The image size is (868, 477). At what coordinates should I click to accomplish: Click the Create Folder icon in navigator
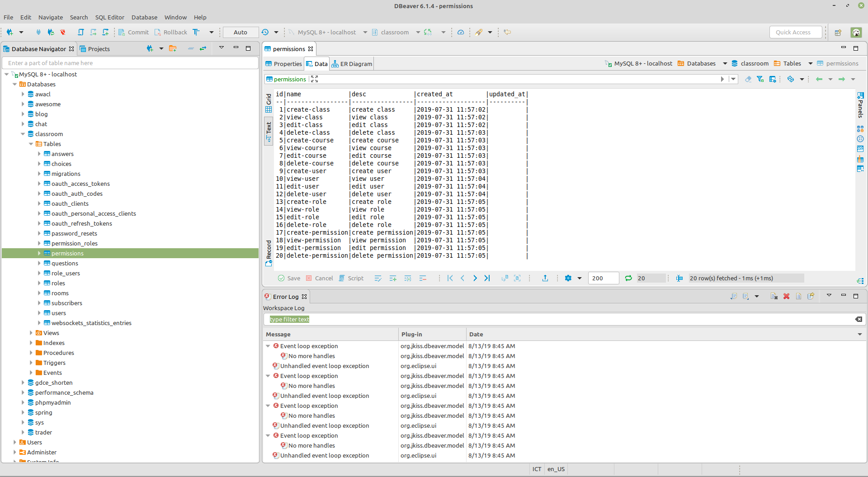(x=173, y=48)
